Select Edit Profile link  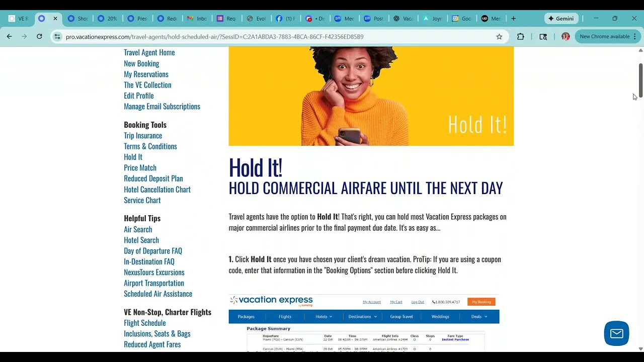pos(139,96)
